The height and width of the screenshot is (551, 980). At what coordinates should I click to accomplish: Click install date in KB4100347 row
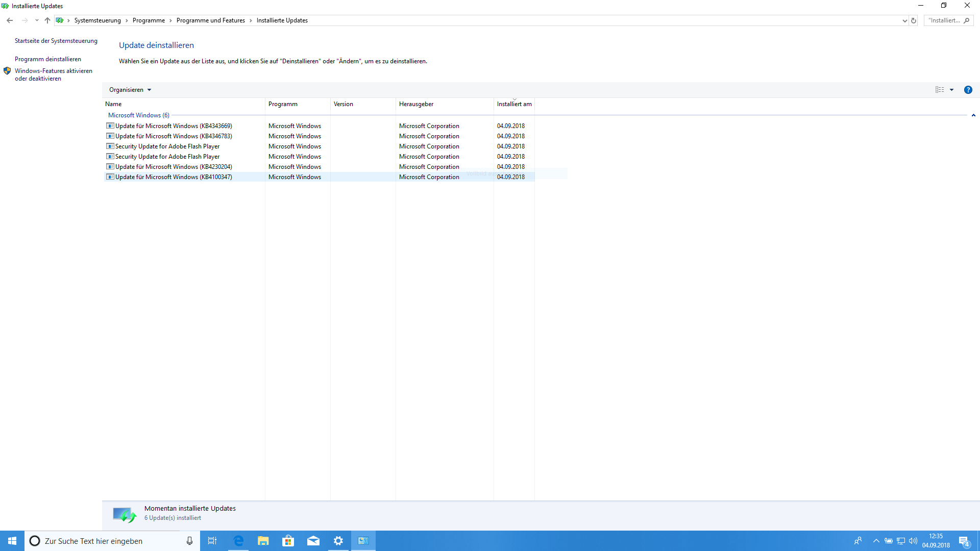[x=511, y=177]
